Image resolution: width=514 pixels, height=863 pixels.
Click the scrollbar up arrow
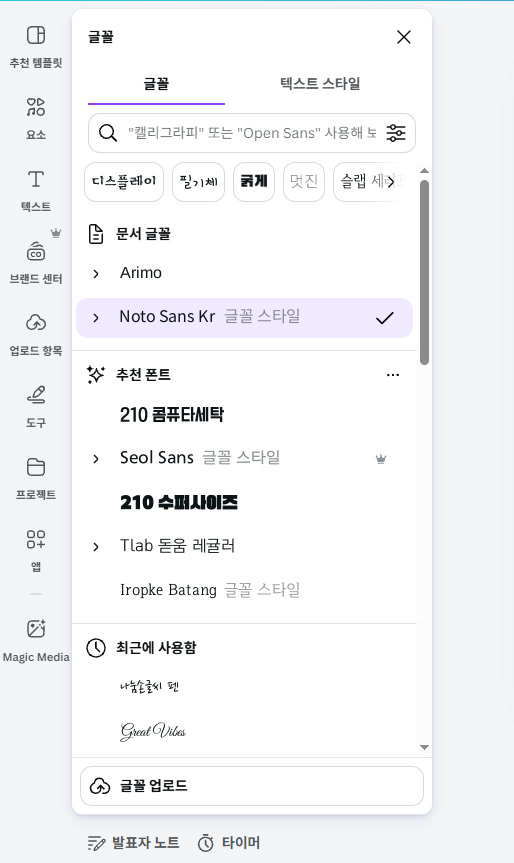[x=424, y=171]
